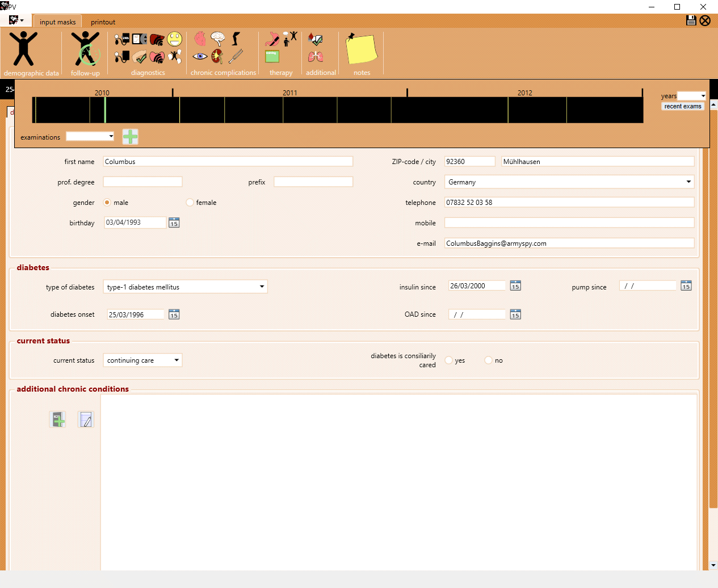Open the heart chronic complications icon

200,39
